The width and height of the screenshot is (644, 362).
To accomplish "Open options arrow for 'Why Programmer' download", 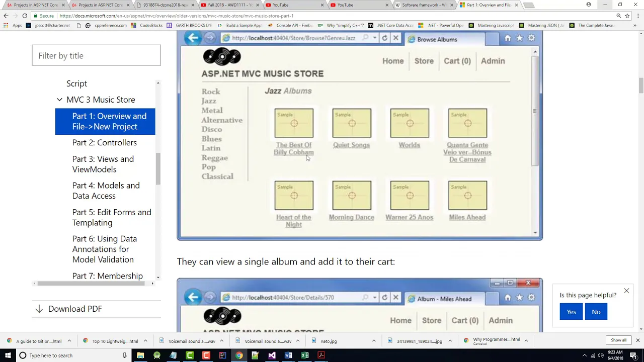I will tap(526, 341).
